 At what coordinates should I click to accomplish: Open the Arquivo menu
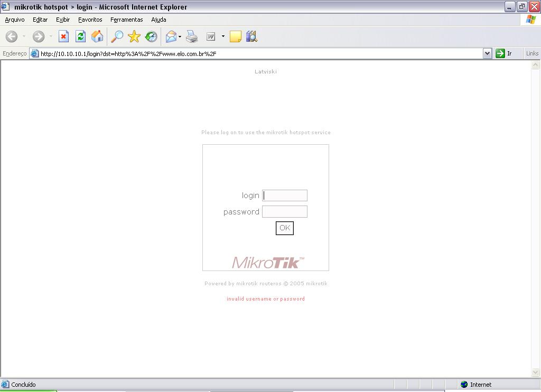(14, 20)
